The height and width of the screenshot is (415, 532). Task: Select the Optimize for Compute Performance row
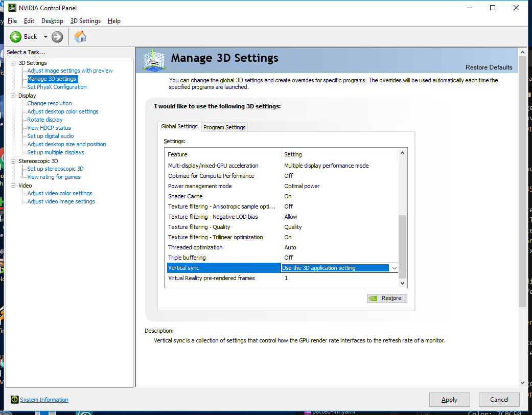point(282,176)
